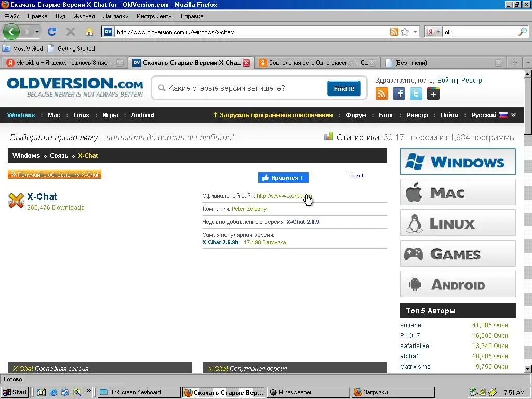
Task: Open the Получайте обновления X-Chat feed button
Action: tap(54, 175)
